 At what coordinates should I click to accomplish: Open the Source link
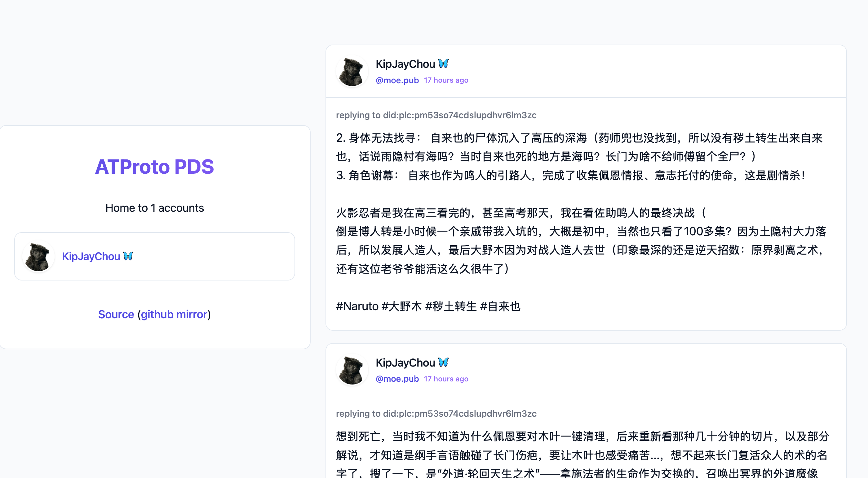pyautogui.click(x=116, y=314)
